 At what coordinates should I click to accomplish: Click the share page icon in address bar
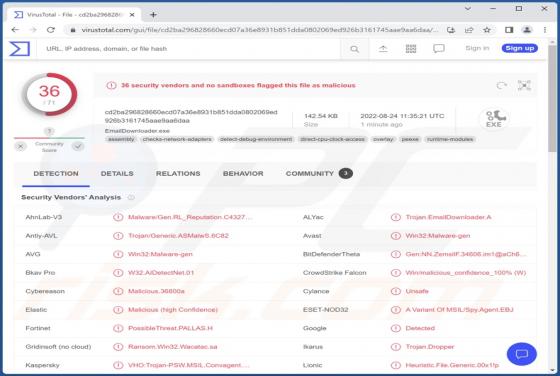click(x=469, y=30)
